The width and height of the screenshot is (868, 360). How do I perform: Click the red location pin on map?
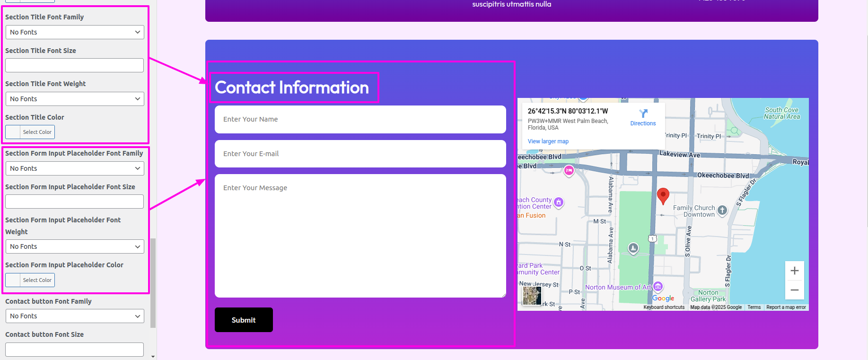663,195
